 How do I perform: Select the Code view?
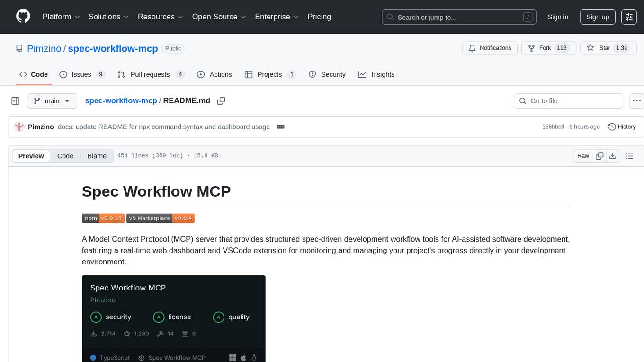(65, 156)
